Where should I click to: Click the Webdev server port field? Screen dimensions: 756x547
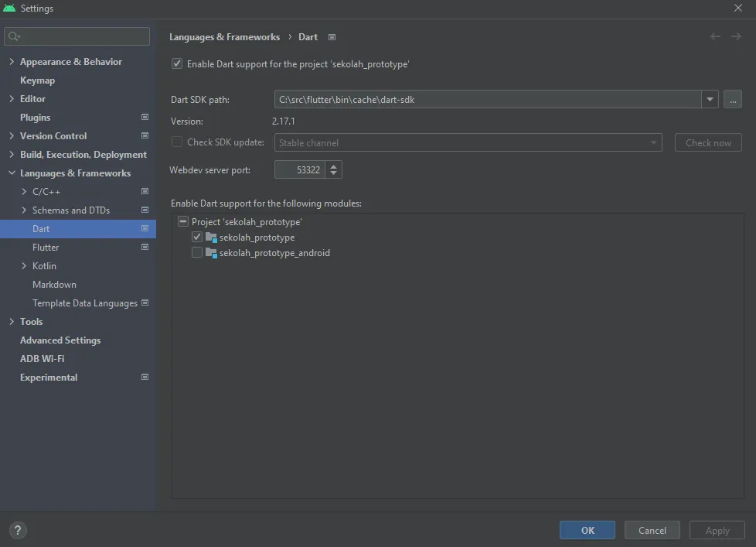coord(300,169)
